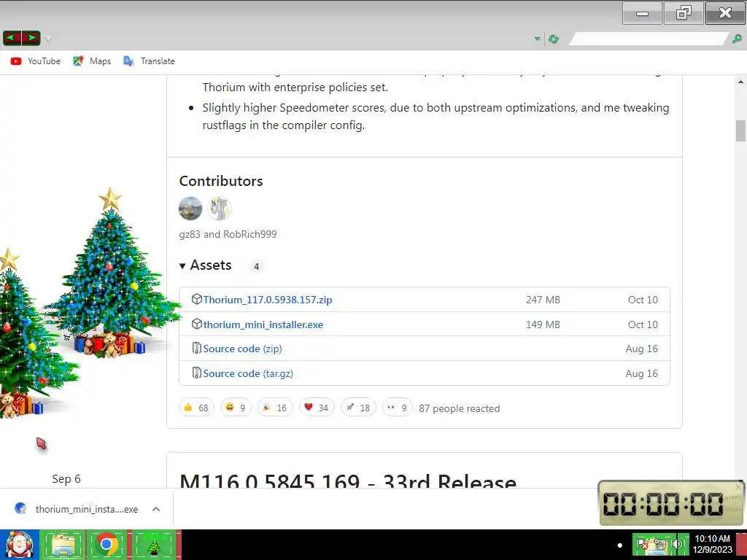Download Thorium_117.0.5938.157.zip

coord(267,300)
